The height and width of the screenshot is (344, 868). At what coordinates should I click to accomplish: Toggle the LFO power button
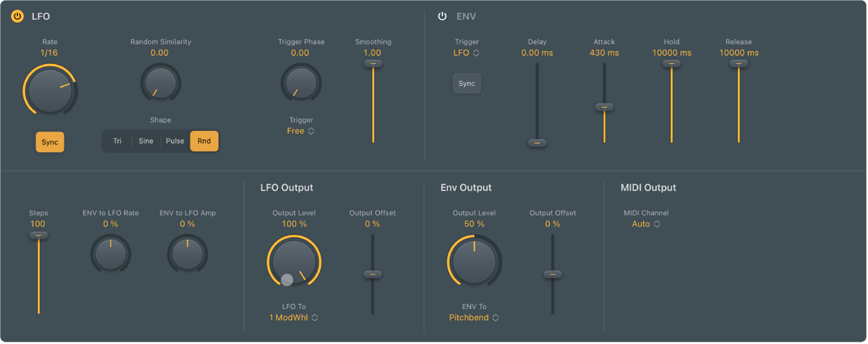pos(17,17)
